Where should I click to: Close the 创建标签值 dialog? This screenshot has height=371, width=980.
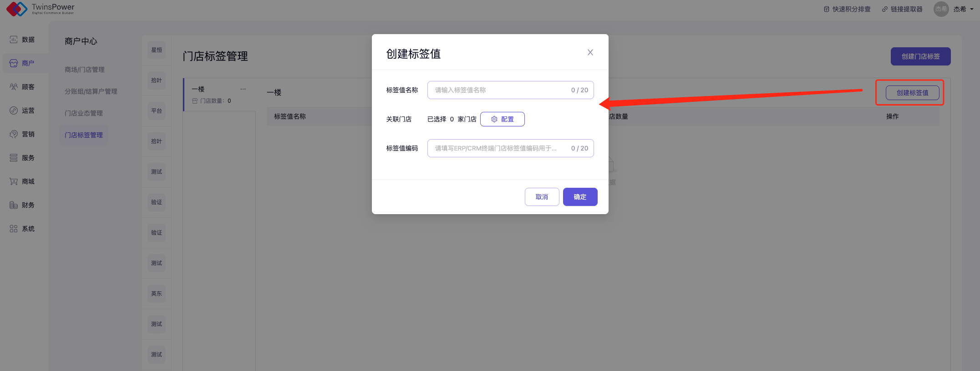pos(590,52)
